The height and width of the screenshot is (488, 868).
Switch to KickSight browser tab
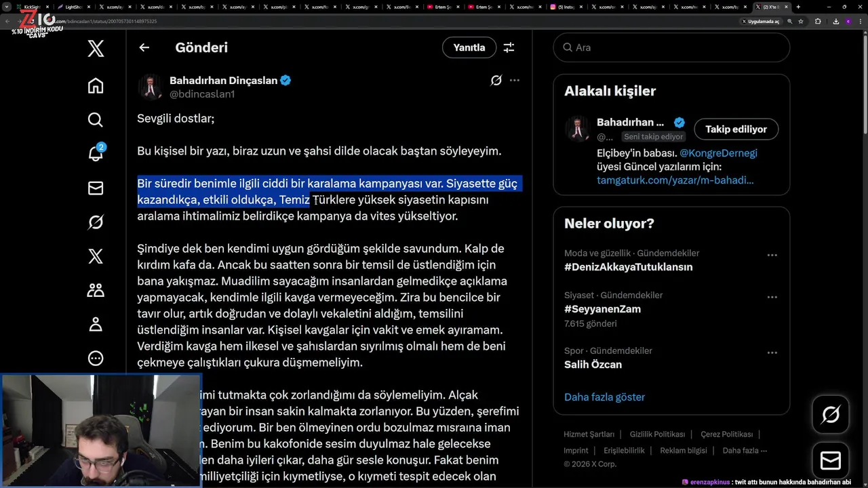(x=31, y=7)
